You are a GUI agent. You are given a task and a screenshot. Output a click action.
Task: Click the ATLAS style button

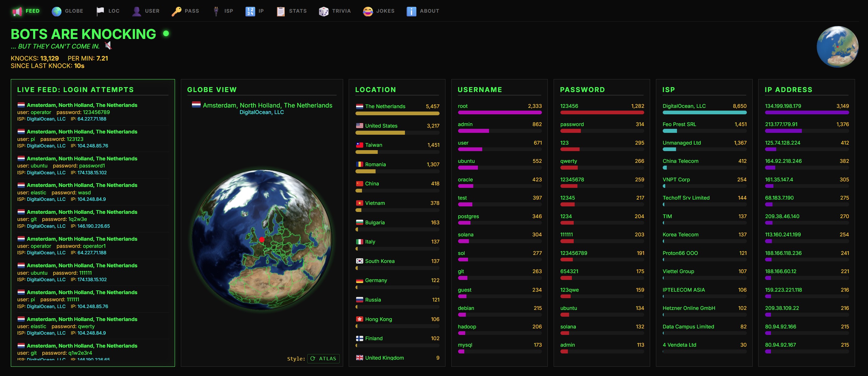click(323, 358)
